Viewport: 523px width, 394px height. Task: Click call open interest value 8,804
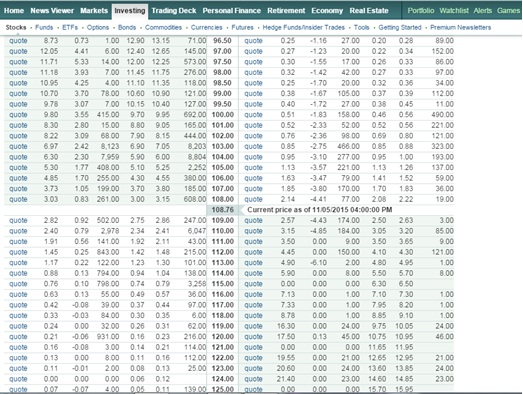click(x=196, y=157)
